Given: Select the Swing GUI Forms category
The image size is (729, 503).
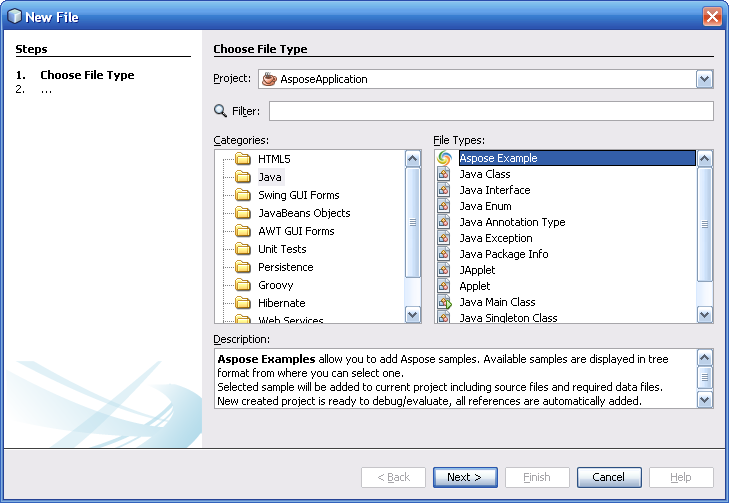Looking at the screenshot, I should (299, 195).
